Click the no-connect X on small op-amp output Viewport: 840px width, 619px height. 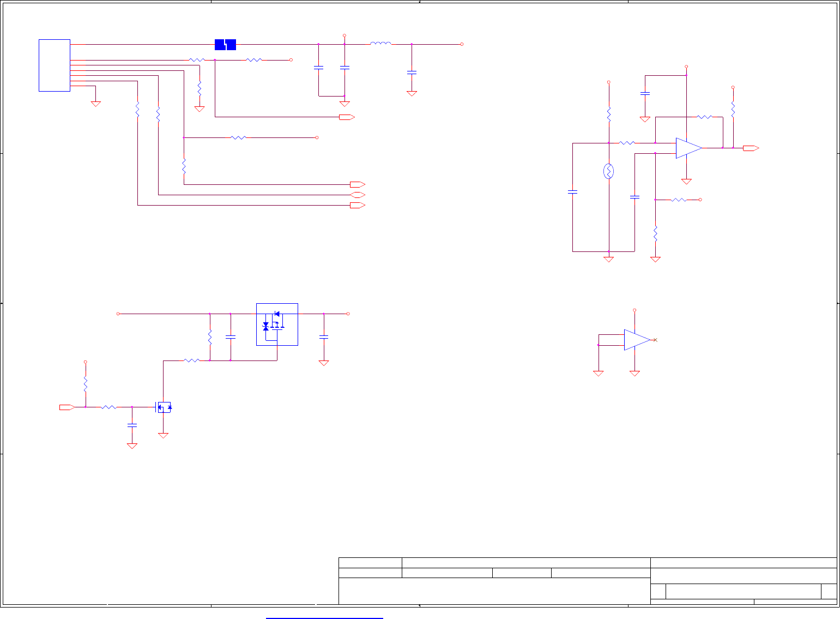pos(655,340)
